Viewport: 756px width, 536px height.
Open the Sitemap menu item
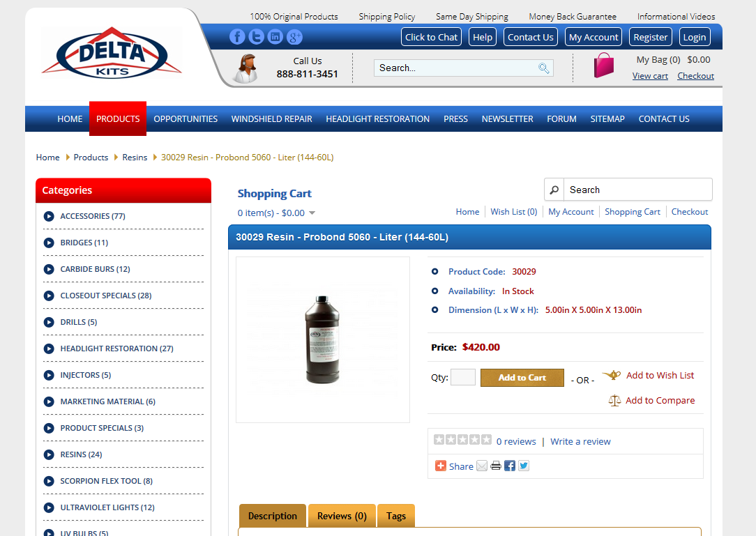(x=607, y=119)
